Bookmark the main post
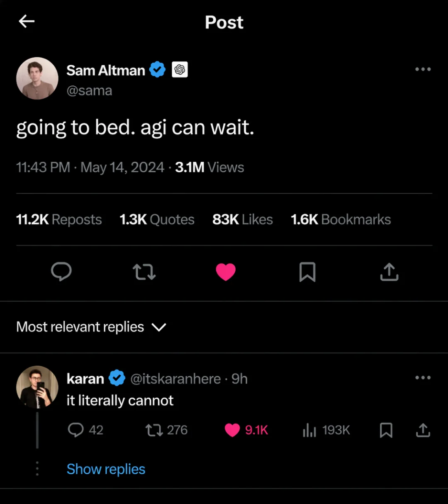Viewport: 448px width, 504px height. point(307,272)
